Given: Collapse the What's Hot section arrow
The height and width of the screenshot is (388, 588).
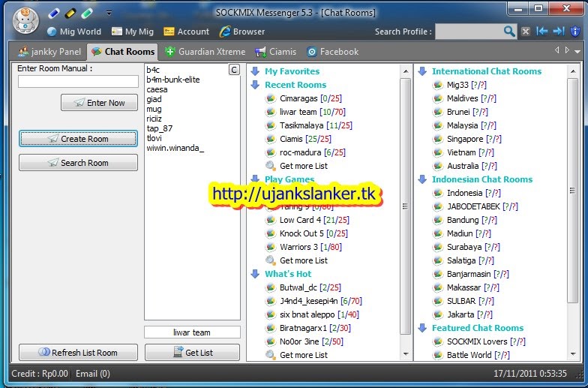Looking at the screenshot, I should [255, 274].
